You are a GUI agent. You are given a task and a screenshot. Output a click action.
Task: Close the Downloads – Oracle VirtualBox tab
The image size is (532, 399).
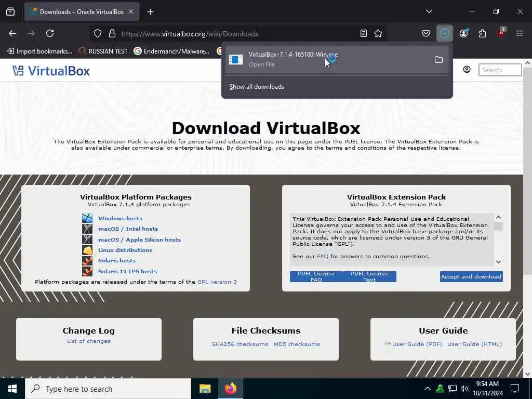click(x=131, y=12)
